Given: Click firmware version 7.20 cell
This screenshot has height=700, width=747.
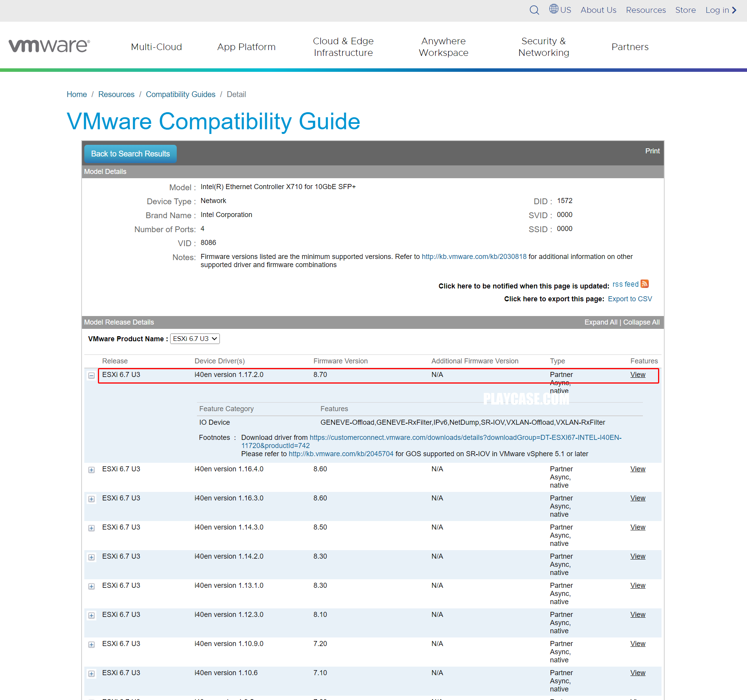Looking at the screenshot, I should [320, 644].
